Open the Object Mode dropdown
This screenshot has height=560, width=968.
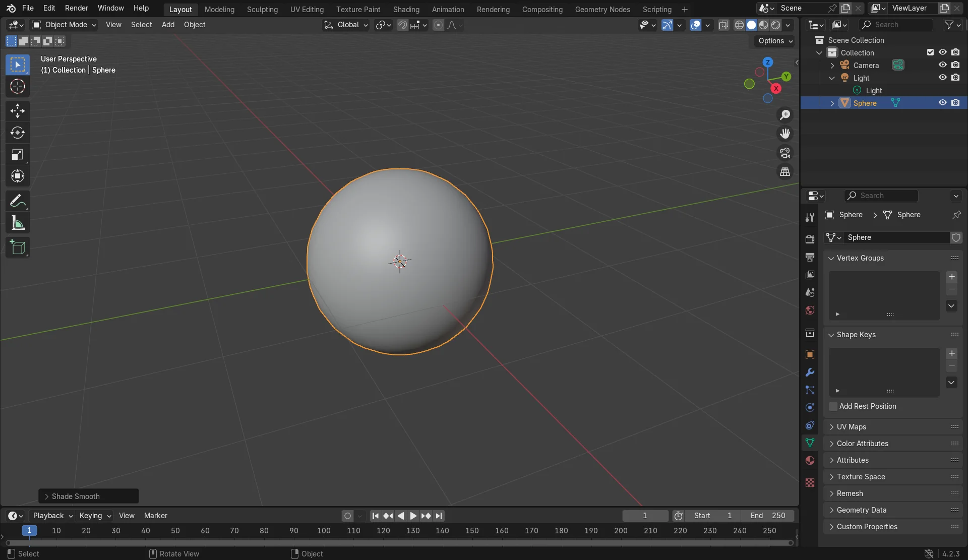64,25
